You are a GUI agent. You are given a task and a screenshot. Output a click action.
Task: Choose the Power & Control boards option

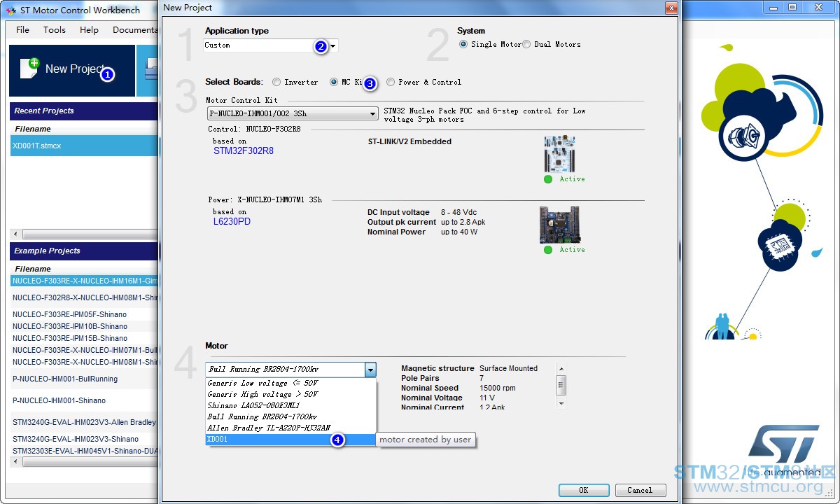(x=391, y=82)
